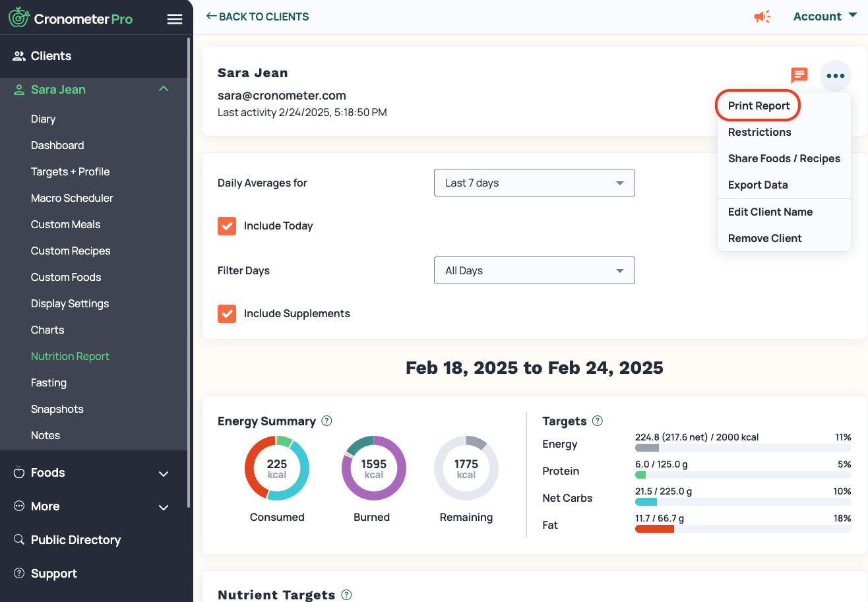Choose Remove Client from menu

(x=764, y=238)
